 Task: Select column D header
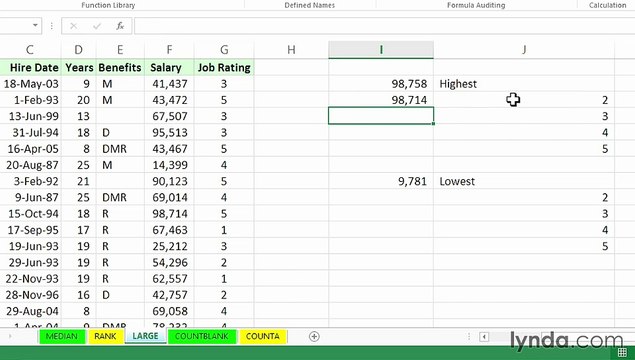79,50
